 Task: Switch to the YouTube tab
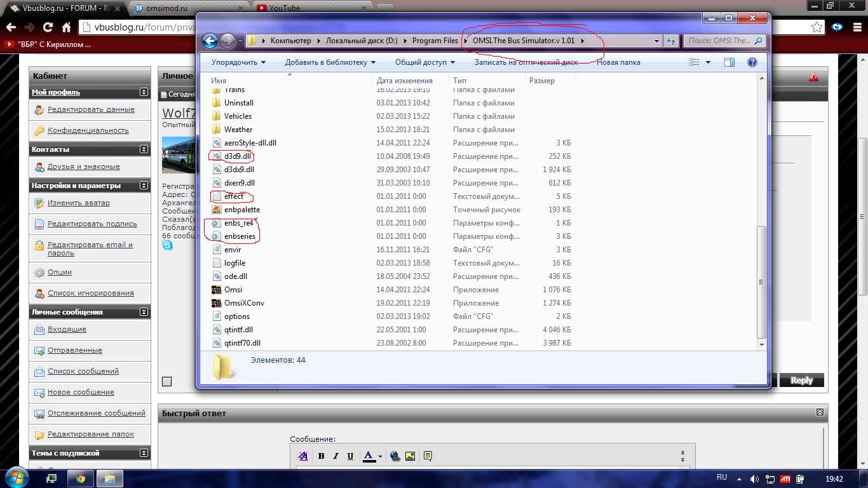[x=310, y=8]
